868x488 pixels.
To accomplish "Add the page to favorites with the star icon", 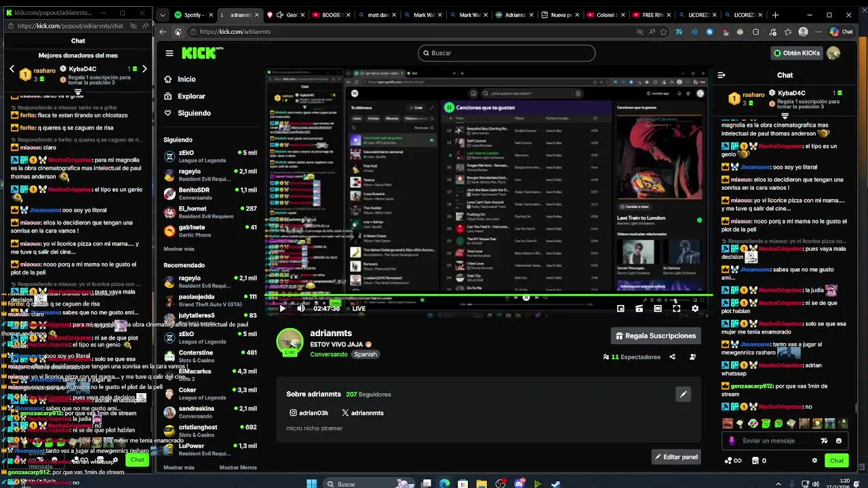I will click(664, 32).
